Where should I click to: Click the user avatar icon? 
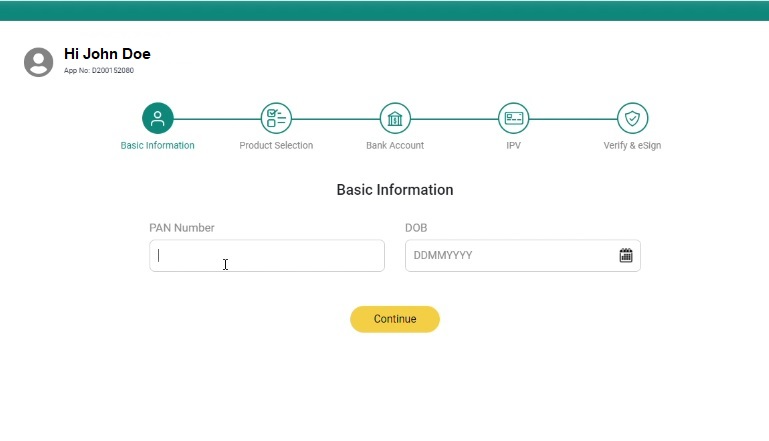(x=38, y=62)
